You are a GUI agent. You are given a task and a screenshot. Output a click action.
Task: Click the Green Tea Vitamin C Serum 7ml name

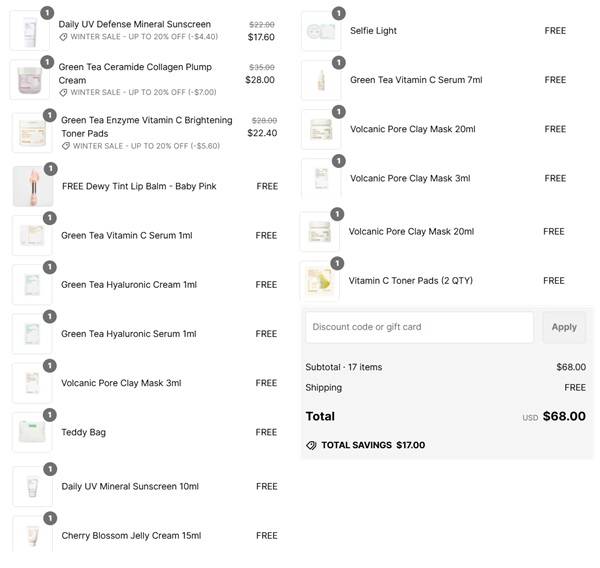415,80
